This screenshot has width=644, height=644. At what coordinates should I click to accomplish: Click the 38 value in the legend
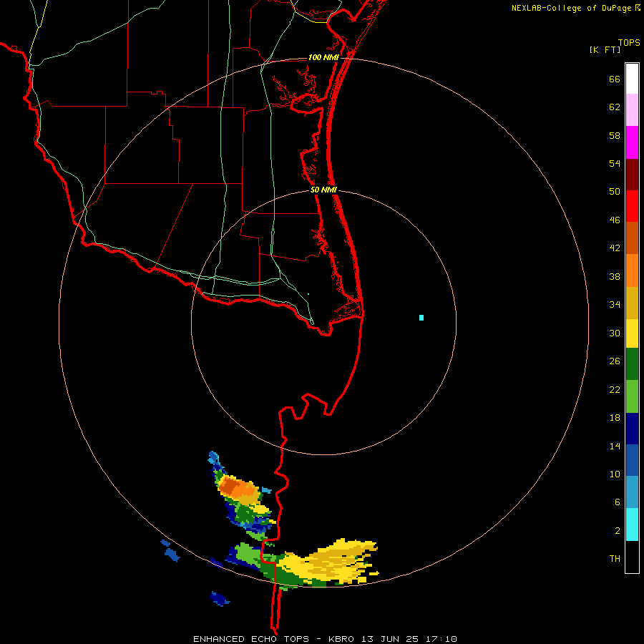(x=615, y=277)
